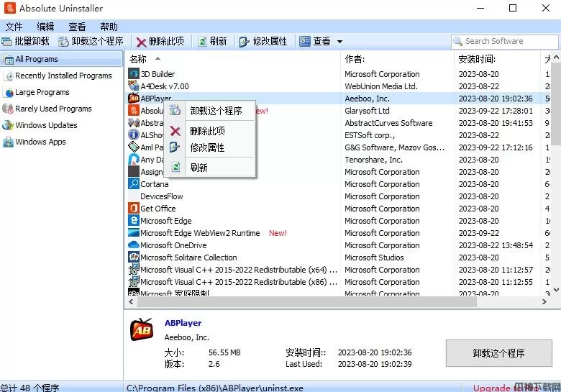The height and width of the screenshot is (392, 561).
Task: Click the Upgrade to Pro link
Action: click(506, 388)
